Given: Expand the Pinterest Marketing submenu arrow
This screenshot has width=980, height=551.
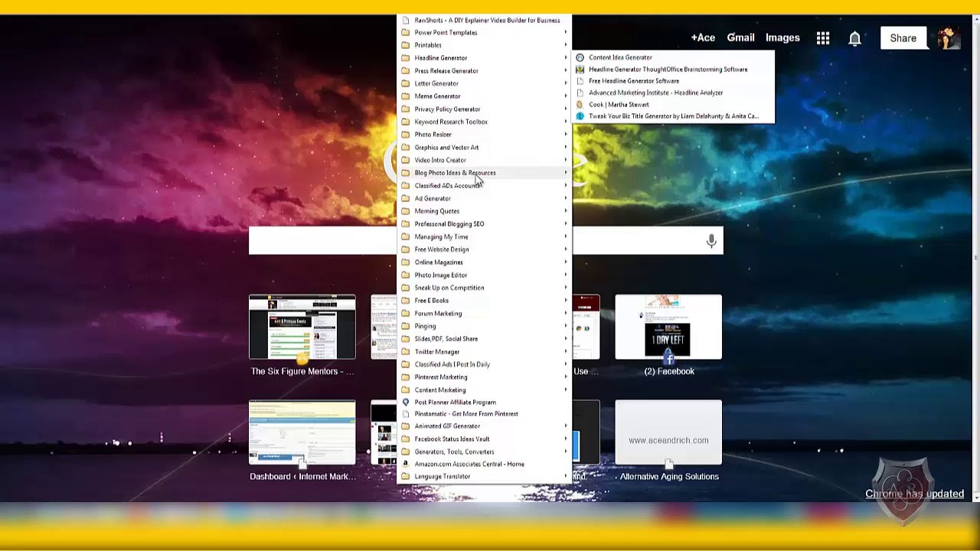Looking at the screenshot, I should point(566,377).
